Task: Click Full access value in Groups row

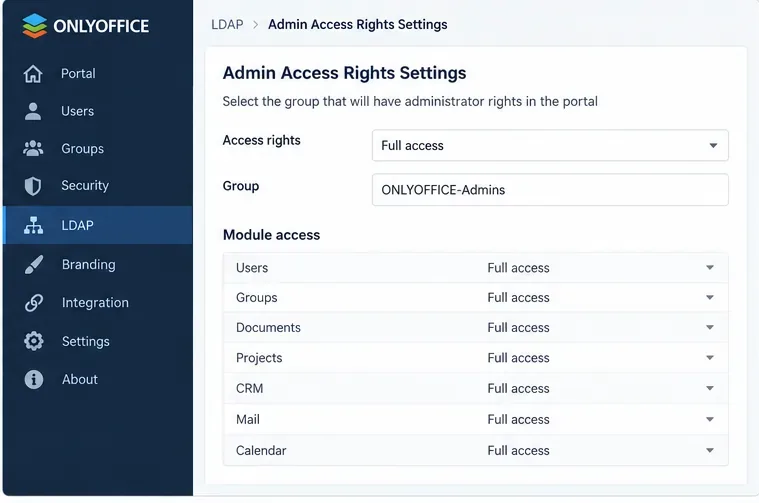Action: point(518,297)
